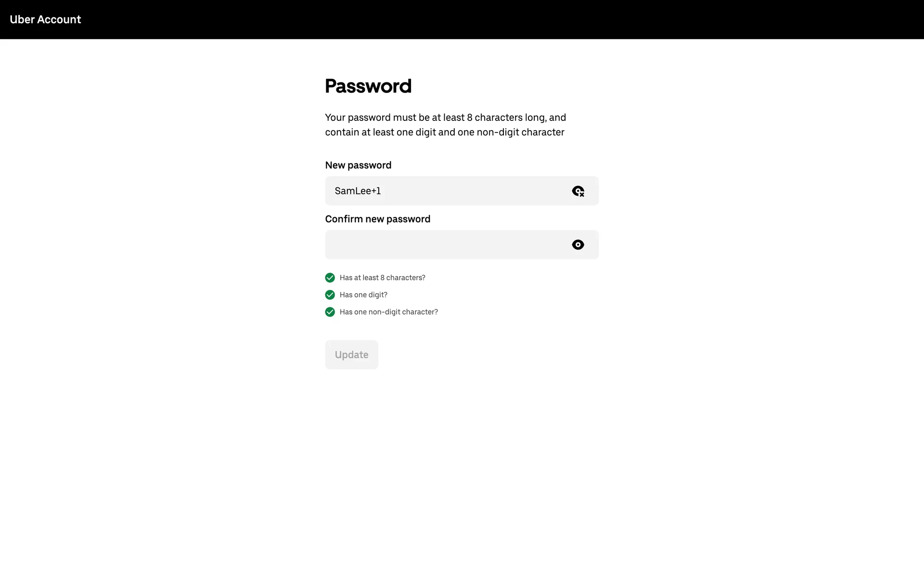Click the 'SamLee+1' text in password field
The width and height of the screenshot is (924, 578).
[358, 191]
